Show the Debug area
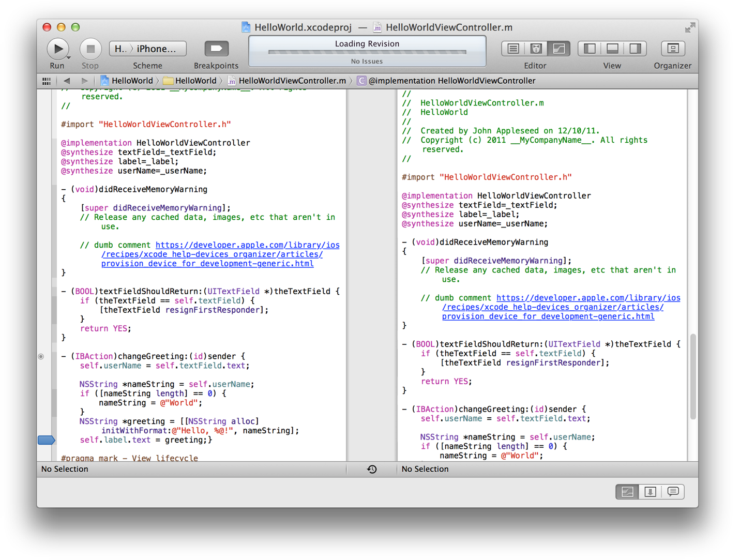This screenshot has height=560, width=740. 612,48
